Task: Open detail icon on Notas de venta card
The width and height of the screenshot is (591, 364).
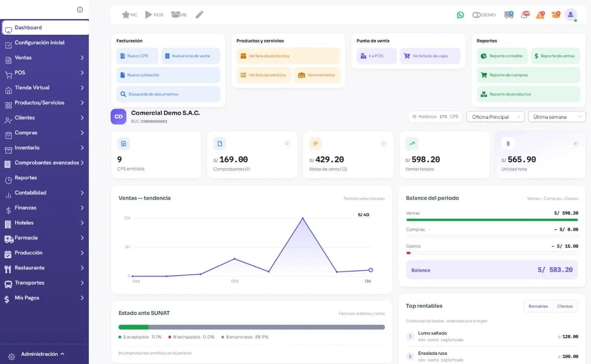Action: click(383, 143)
